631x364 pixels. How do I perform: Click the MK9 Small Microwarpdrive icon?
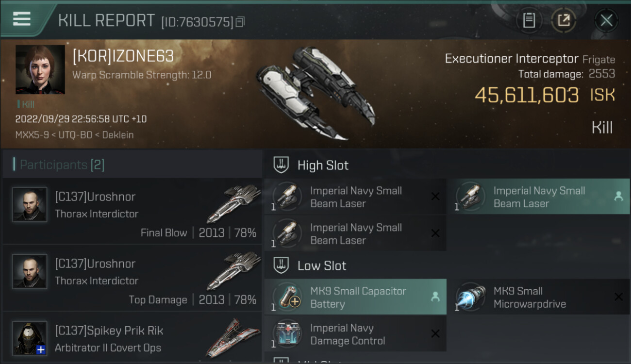(x=470, y=297)
